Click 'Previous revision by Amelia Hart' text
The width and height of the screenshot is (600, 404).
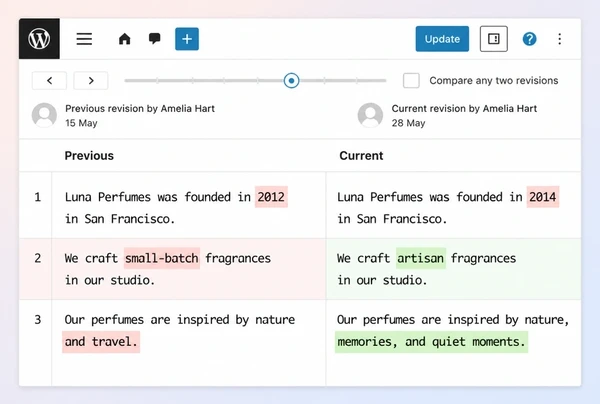(140, 109)
